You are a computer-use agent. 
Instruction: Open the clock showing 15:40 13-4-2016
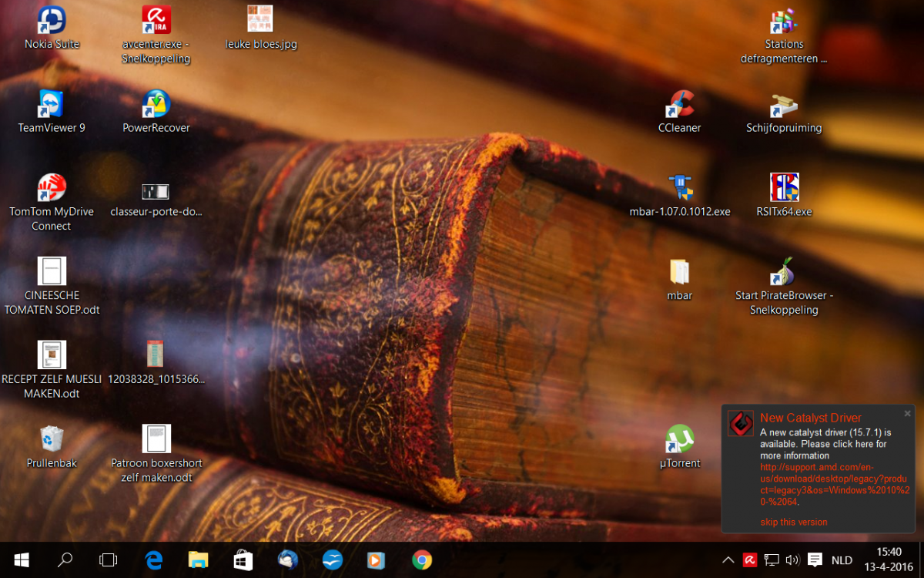click(x=889, y=560)
